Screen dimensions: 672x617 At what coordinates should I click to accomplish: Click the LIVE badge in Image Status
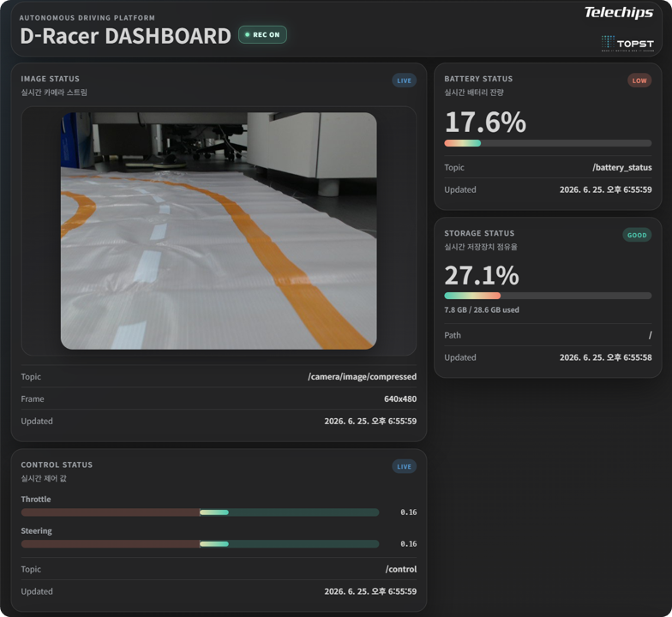pyautogui.click(x=405, y=81)
